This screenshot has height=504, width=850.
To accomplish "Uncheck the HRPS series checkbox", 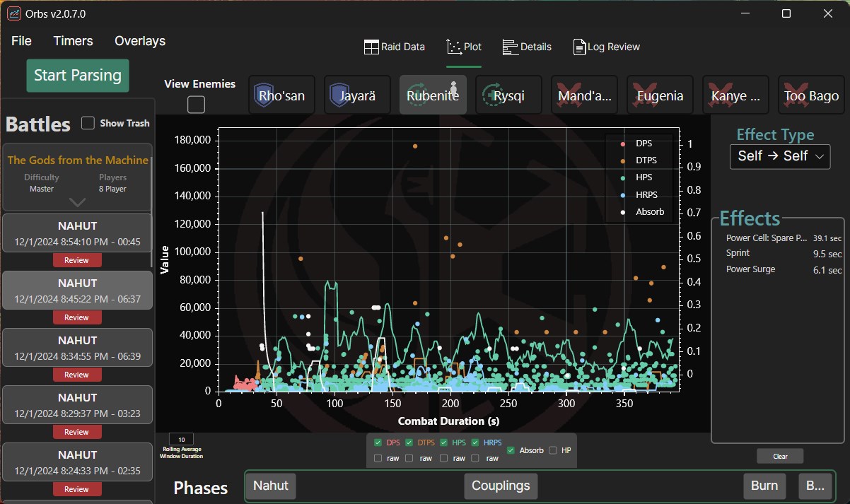I will click(x=477, y=443).
